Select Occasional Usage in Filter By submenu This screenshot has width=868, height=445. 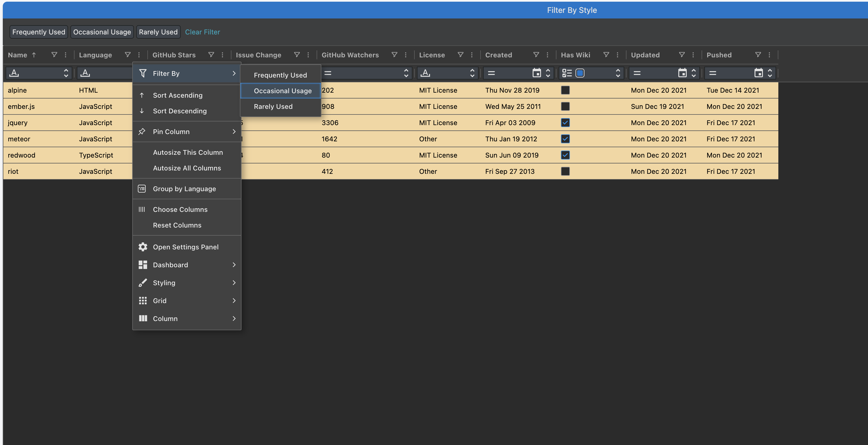click(282, 91)
